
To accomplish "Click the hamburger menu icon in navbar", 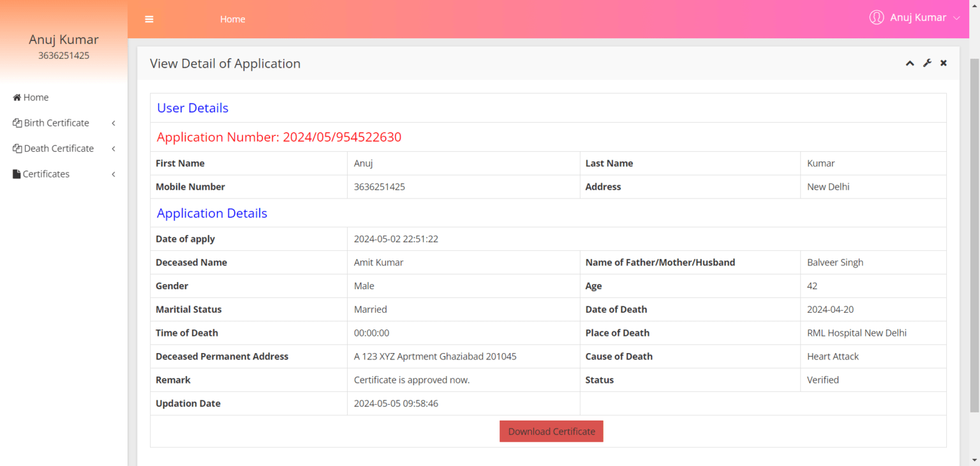I will click(x=149, y=19).
